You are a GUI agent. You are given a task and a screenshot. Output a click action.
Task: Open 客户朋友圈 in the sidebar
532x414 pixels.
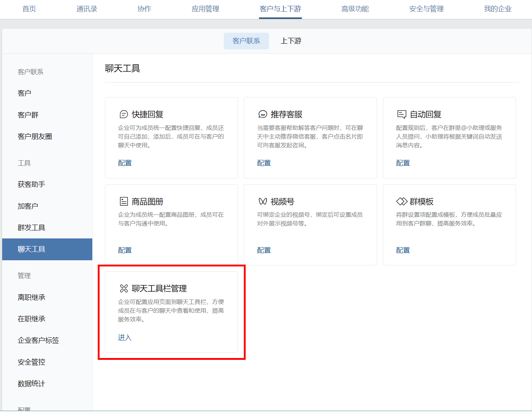coord(35,137)
